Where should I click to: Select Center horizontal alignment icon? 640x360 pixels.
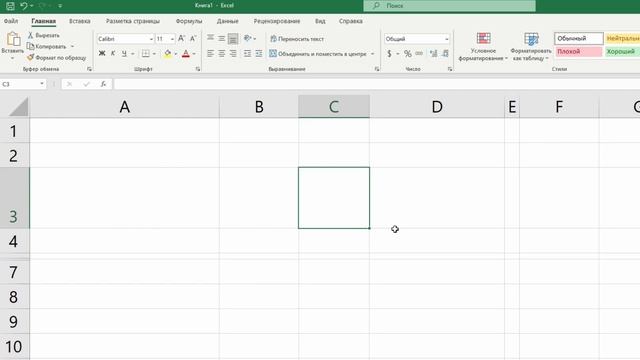[x=221, y=53]
